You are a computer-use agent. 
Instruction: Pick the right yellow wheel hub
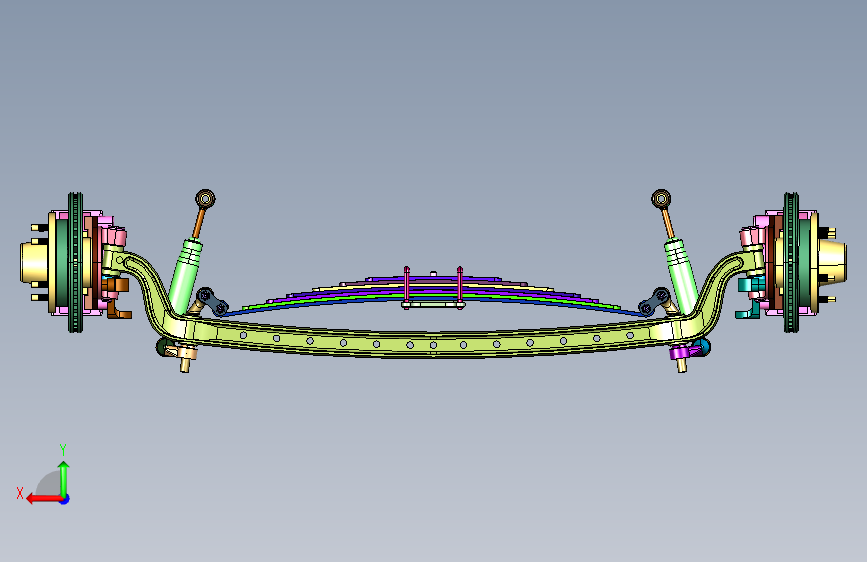[x=831, y=261]
